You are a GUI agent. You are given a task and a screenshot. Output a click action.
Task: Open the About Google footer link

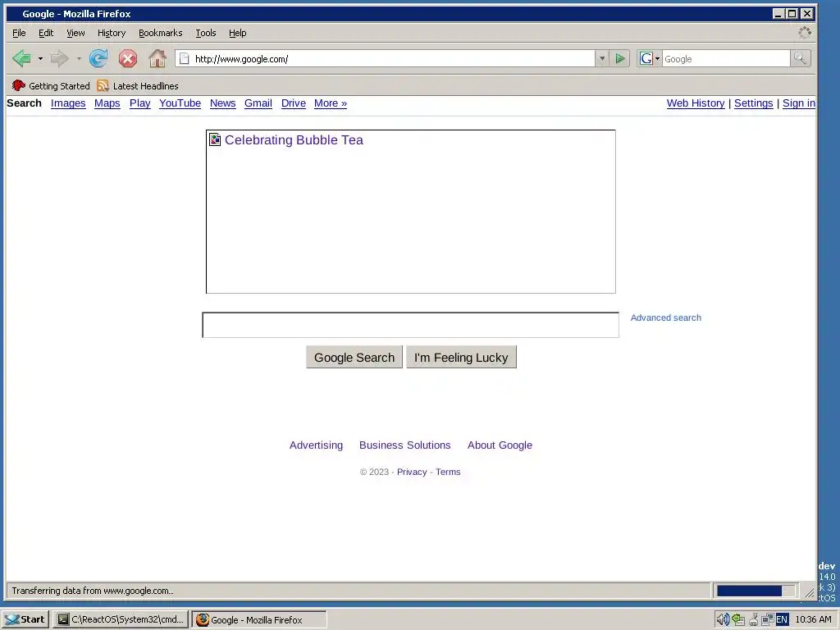coord(500,445)
